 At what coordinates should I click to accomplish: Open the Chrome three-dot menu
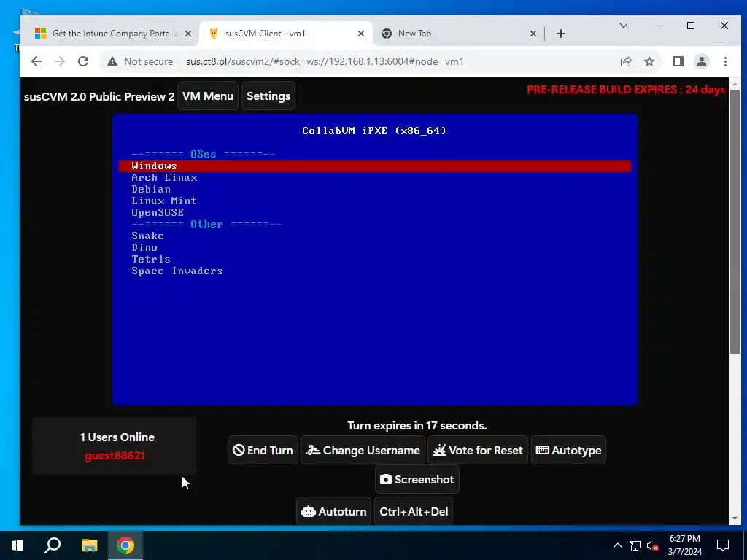click(725, 61)
